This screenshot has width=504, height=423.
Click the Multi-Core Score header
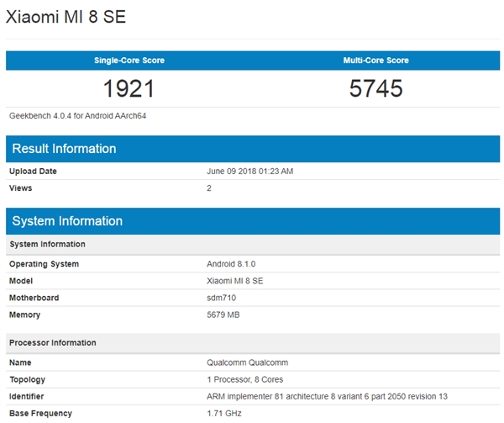point(377,61)
